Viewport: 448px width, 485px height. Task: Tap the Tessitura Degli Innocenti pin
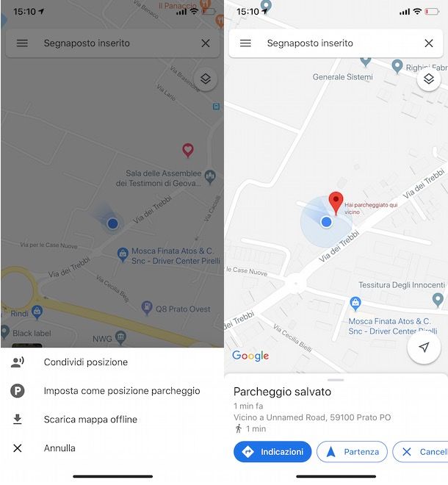438,301
